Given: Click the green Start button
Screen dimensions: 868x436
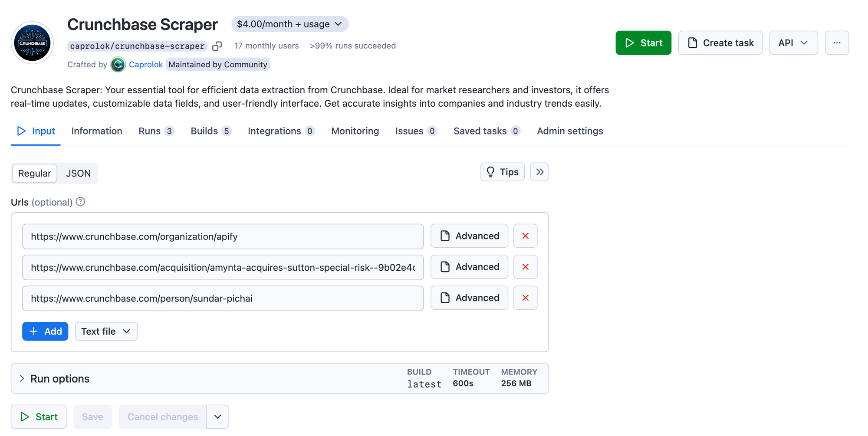Looking at the screenshot, I should (x=643, y=43).
